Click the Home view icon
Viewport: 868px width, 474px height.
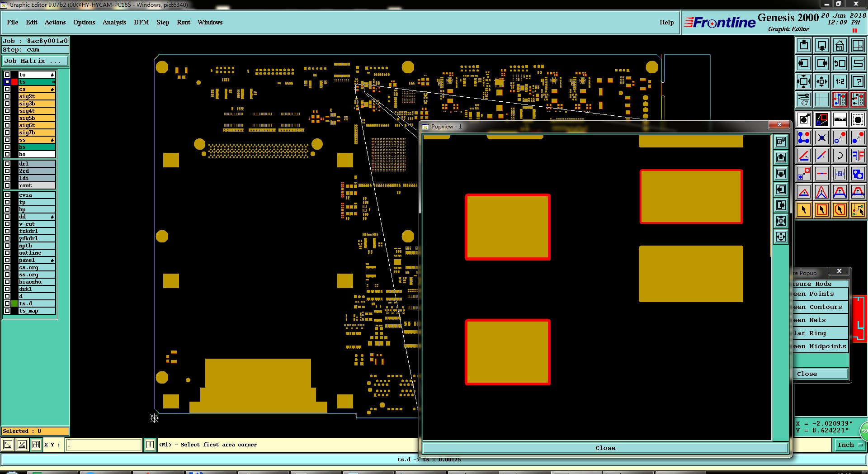[840, 45]
